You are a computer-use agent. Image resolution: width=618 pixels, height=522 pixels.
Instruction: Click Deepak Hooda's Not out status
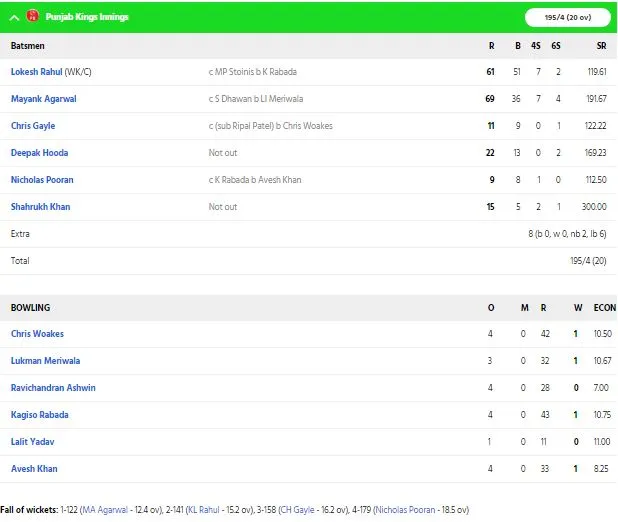pos(223,153)
